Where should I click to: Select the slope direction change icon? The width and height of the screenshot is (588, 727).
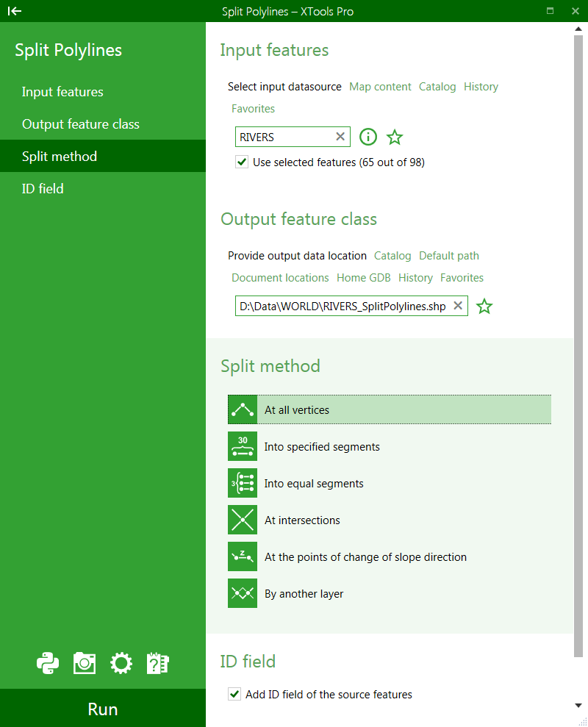[x=243, y=556]
